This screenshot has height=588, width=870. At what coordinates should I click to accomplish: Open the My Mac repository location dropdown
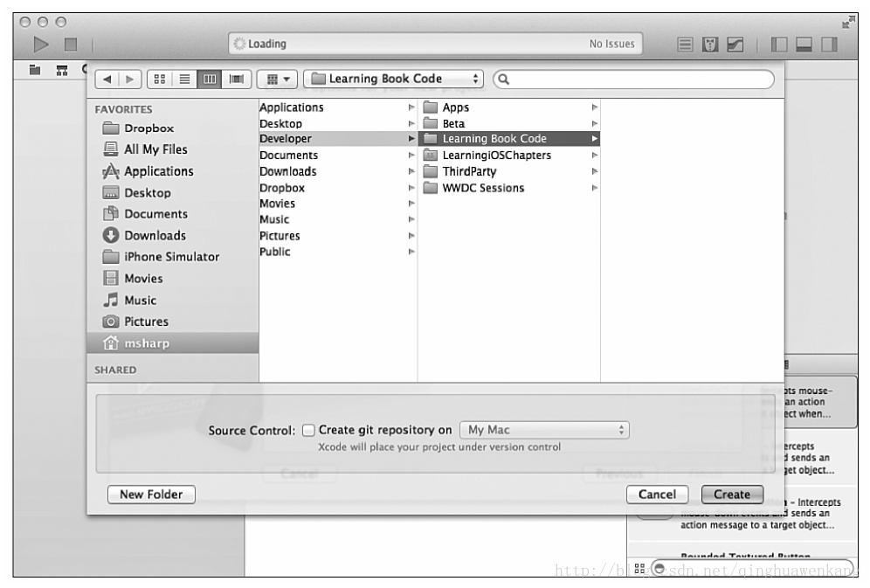(x=544, y=430)
